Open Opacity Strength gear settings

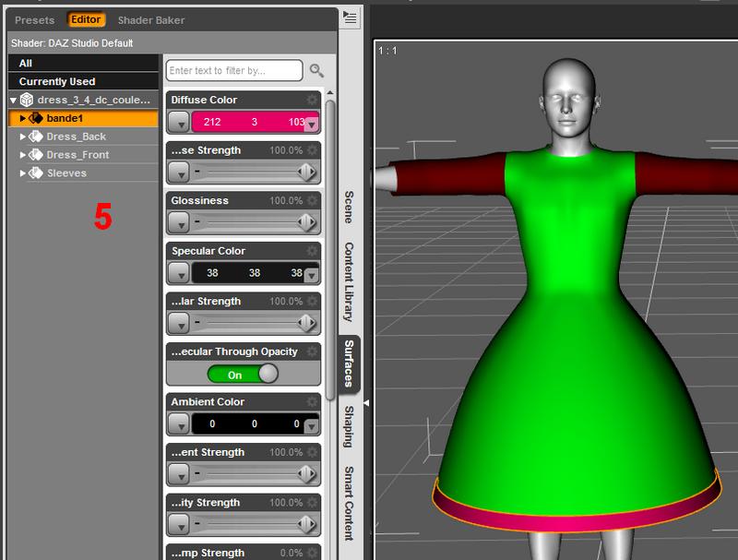[x=312, y=503]
